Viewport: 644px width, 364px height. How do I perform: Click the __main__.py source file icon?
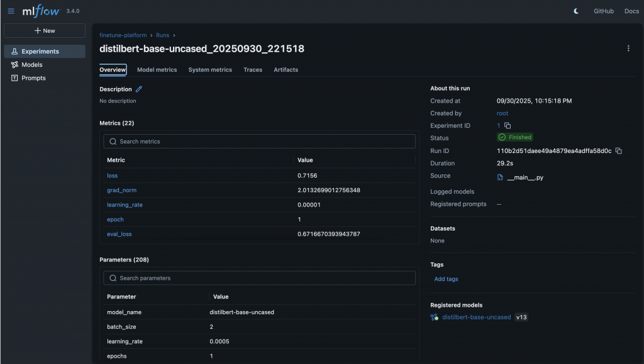tap(500, 177)
